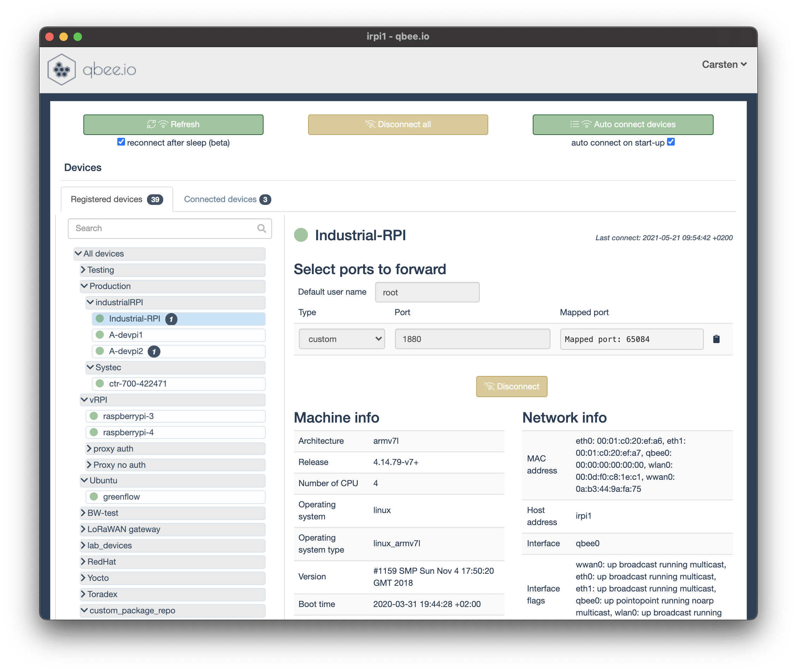Open the port Type custom dropdown
This screenshot has height=672, width=797.
coord(342,339)
